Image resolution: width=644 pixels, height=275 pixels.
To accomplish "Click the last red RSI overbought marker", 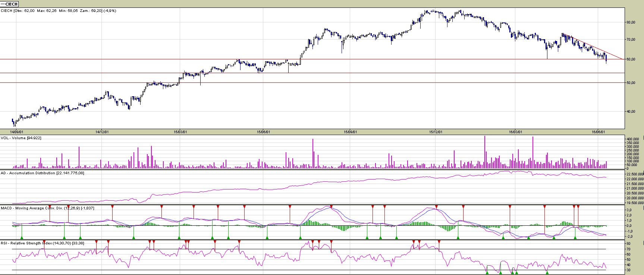I will click(x=439, y=242).
